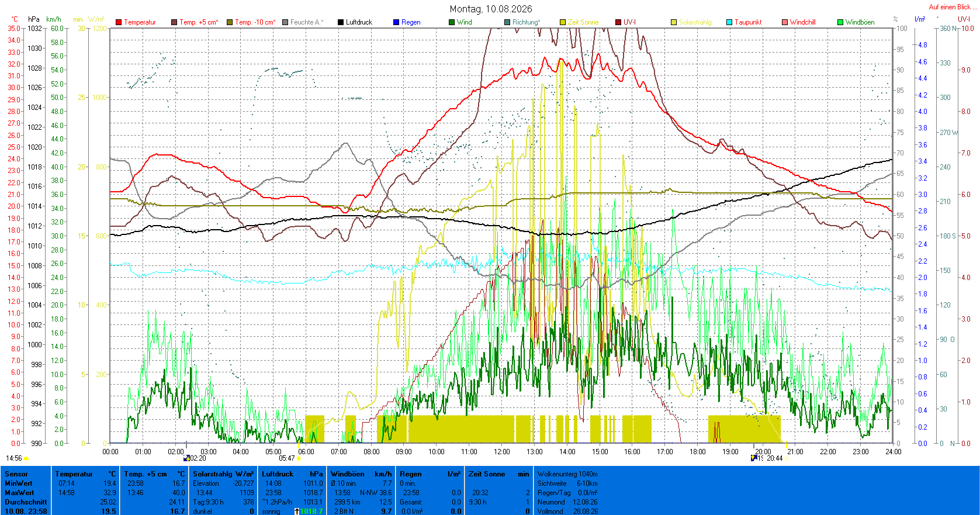Click the N-NW 38.6 gust value
The image size is (980, 515).
pyautogui.click(x=376, y=493)
